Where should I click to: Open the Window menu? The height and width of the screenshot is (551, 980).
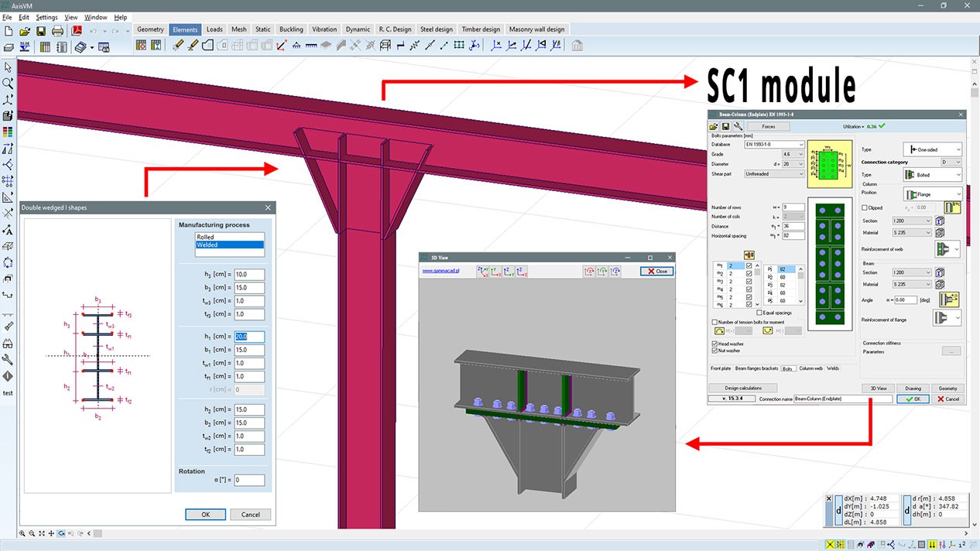[x=96, y=17]
